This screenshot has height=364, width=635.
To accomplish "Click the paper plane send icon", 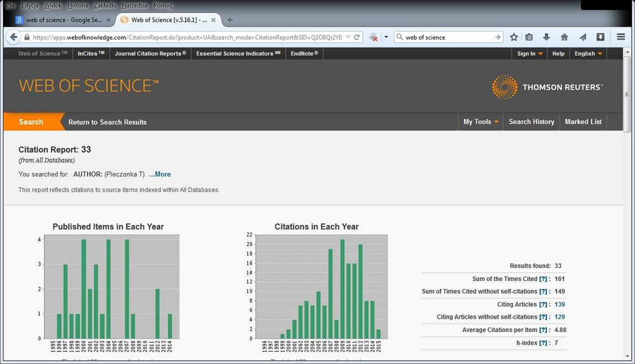I will (583, 37).
